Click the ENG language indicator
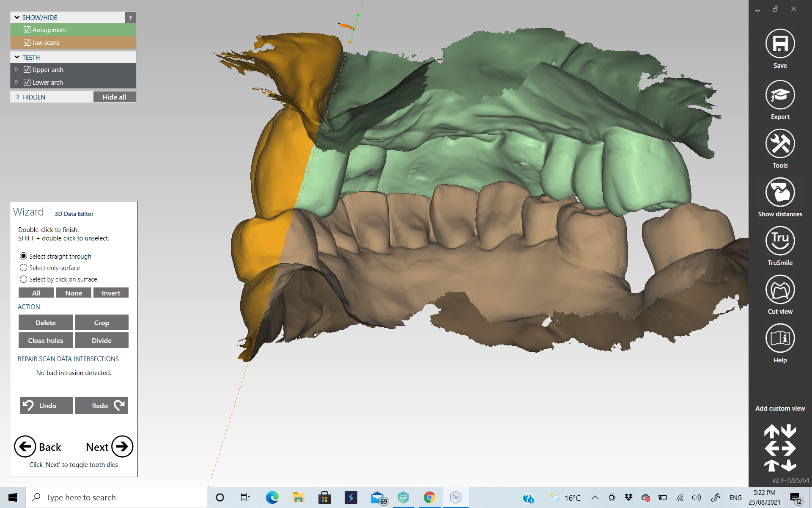The width and height of the screenshot is (812, 508). (x=735, y=498)
